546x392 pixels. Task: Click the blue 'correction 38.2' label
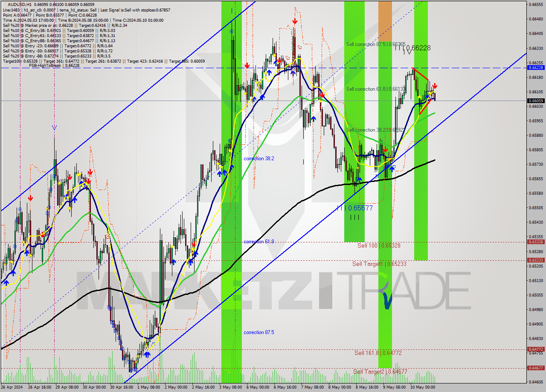click(x=259, y=159)
